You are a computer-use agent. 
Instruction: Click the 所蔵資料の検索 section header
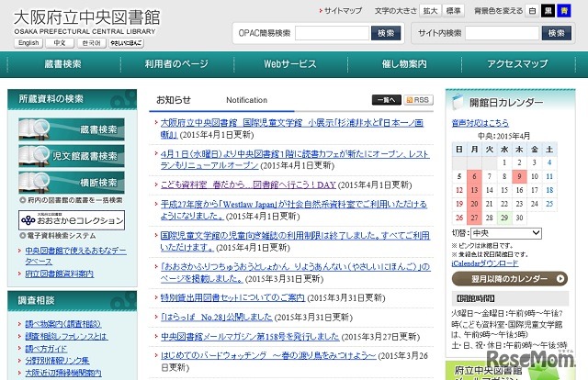[72, 99]
